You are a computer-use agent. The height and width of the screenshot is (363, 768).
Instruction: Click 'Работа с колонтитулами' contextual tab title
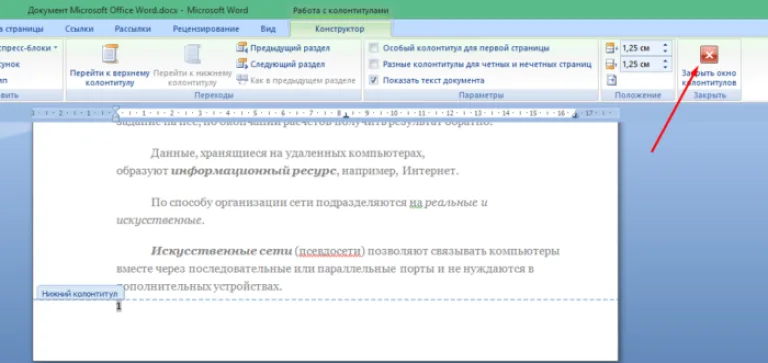pos(341,10)
